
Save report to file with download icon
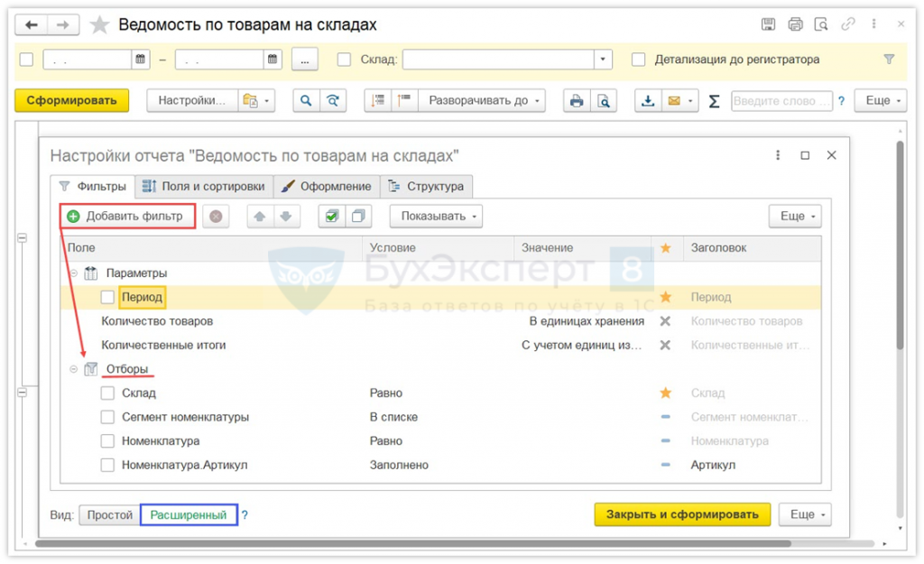click(648, 101)
